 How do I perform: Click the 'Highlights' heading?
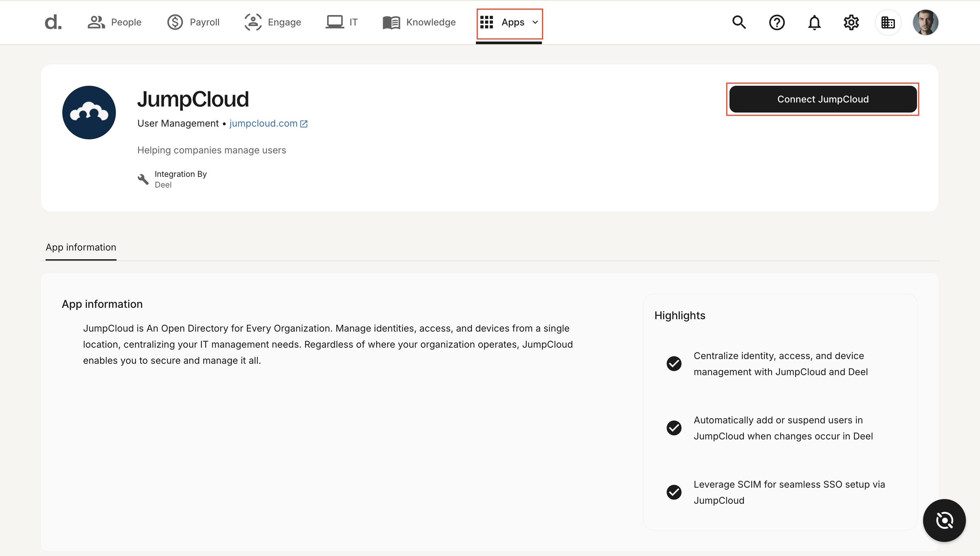(680, 316)
